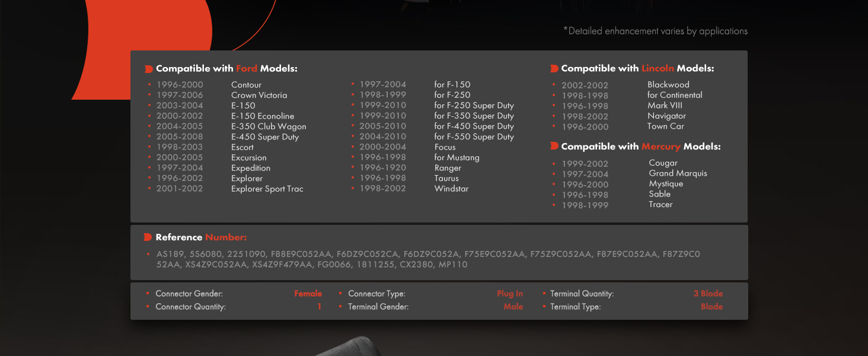
Task: Select the "Terminal Quantity:" label
Action: tap(582, 294)
